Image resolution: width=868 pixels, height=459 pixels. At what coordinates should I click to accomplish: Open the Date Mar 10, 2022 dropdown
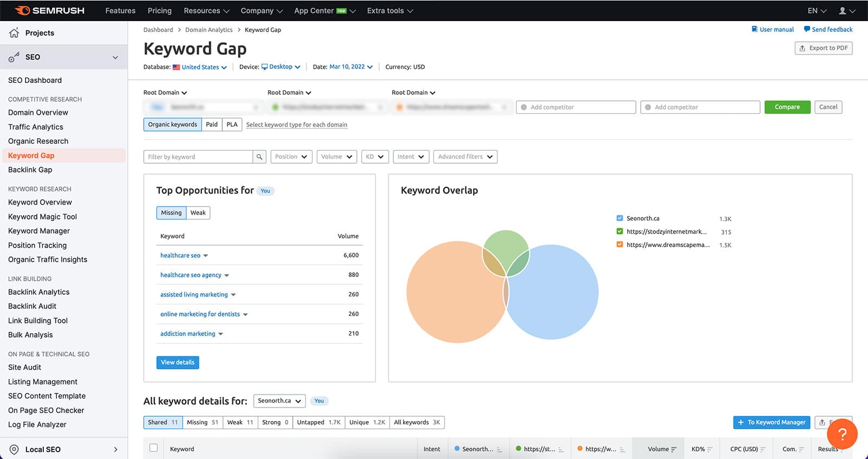tap(351, 67)
